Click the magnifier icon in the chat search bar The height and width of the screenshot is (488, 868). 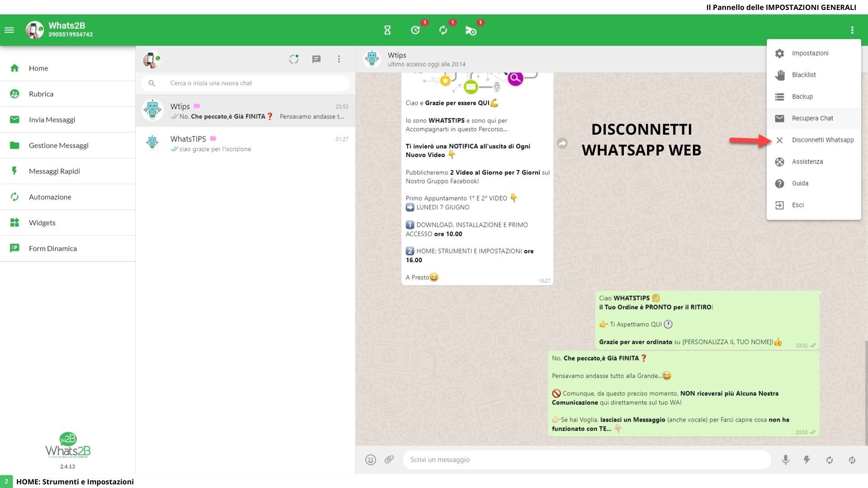tap(152, 83)
